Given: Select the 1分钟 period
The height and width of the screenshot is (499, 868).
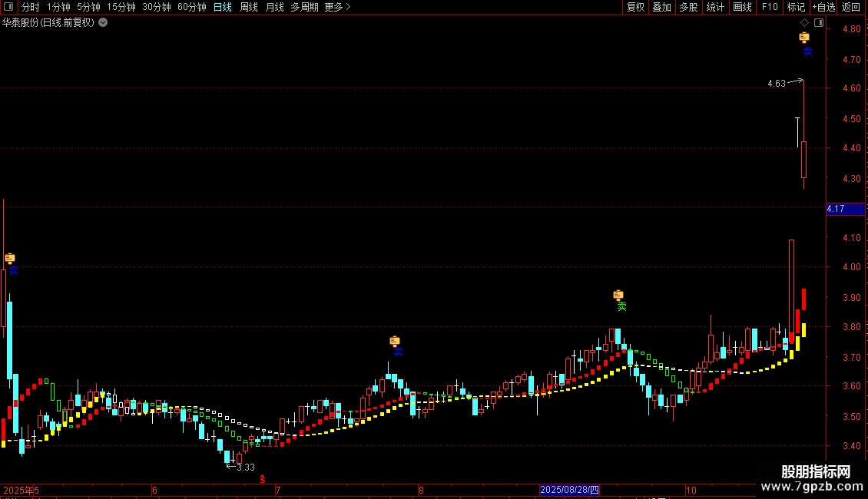Looking at the screenshot, I should point(58,7).
